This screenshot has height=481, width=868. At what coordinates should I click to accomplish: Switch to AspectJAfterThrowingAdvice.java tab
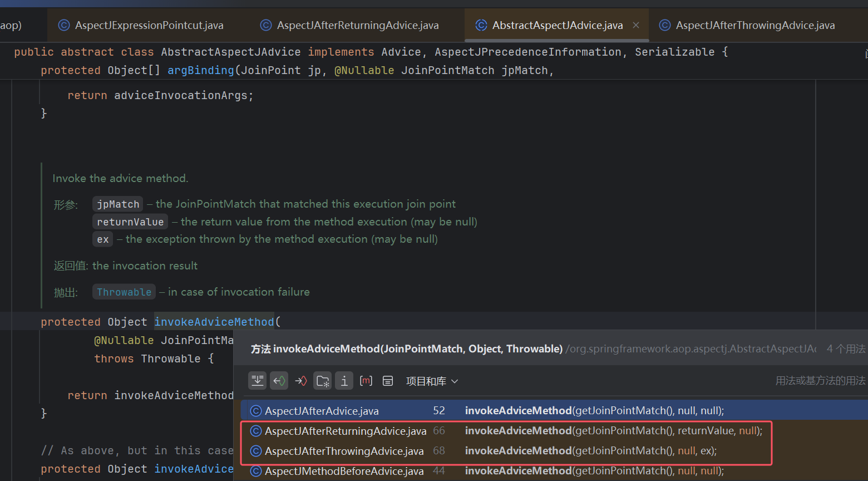[x=755, y=25]
